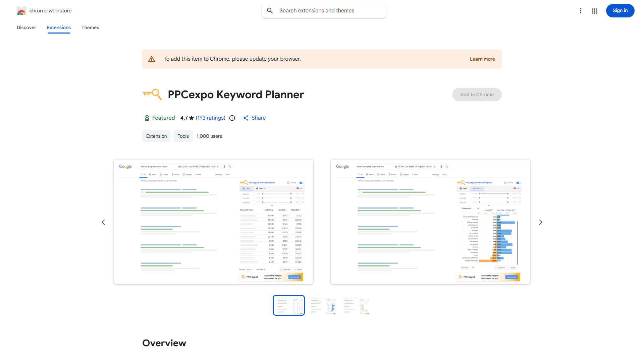Show the next screenshot with right arrow

point(541,222)
